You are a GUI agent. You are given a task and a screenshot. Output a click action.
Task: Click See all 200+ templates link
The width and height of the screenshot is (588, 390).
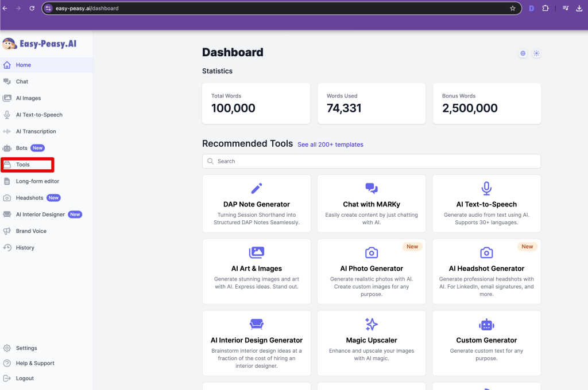click(330, 145)
